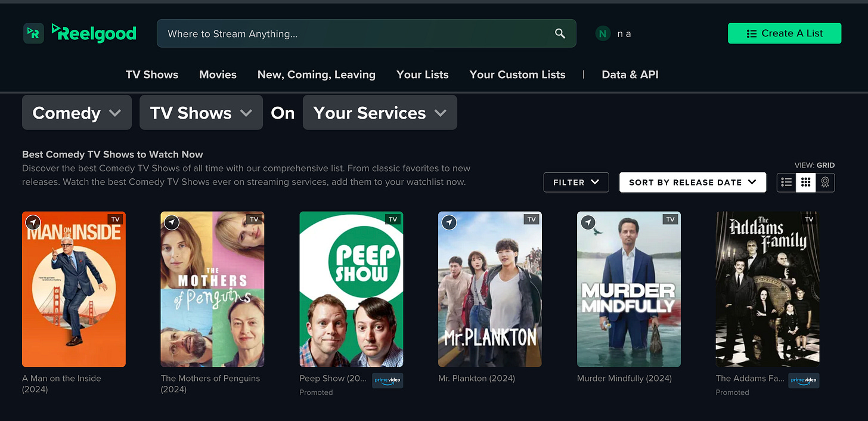Select the Murder Mindfully poster
Viewport: 868px width, 421px height.
coord(629,289)
